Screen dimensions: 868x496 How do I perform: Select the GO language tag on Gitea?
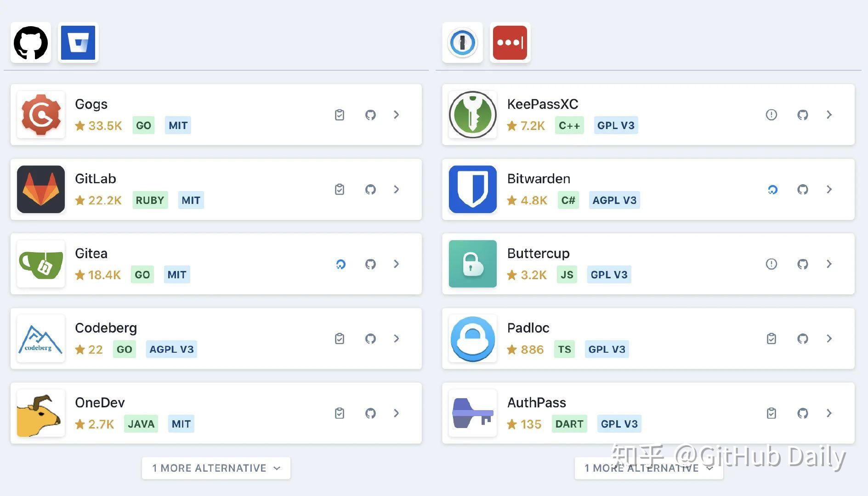tap(142, 274)
